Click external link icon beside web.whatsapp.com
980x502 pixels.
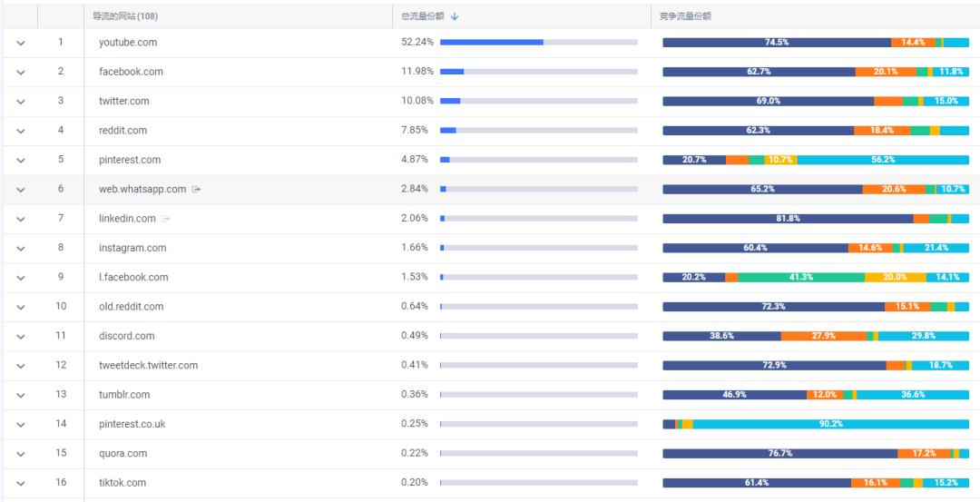point(196,190)
